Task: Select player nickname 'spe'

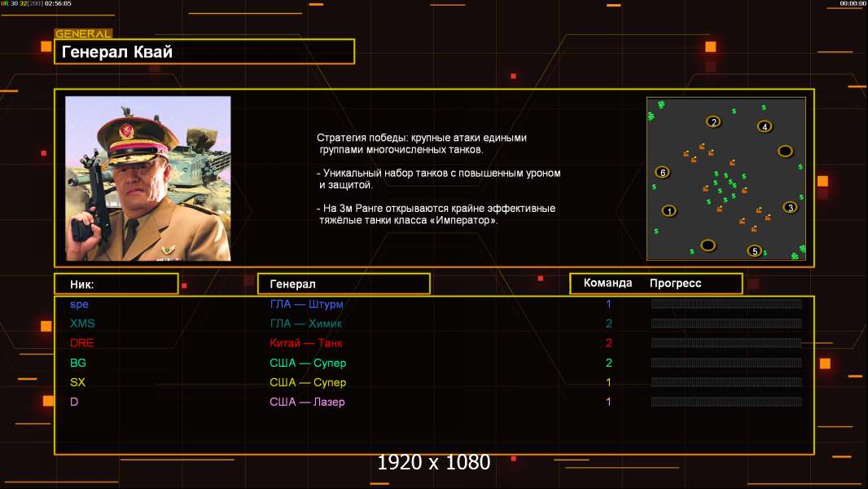Action: pos(79,305)
